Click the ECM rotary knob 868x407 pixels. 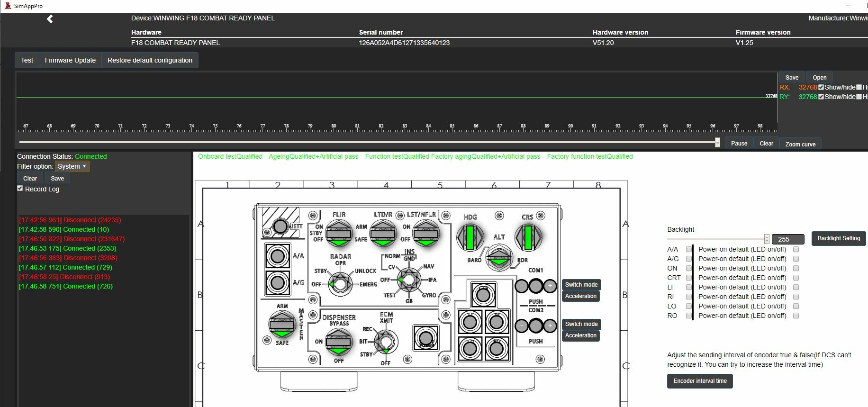point(386,341)
